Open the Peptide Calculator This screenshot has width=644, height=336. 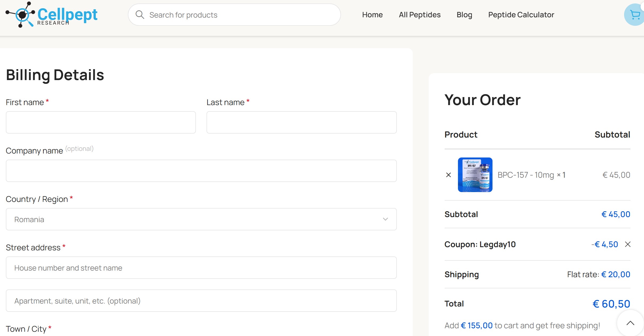click(521, 15)
